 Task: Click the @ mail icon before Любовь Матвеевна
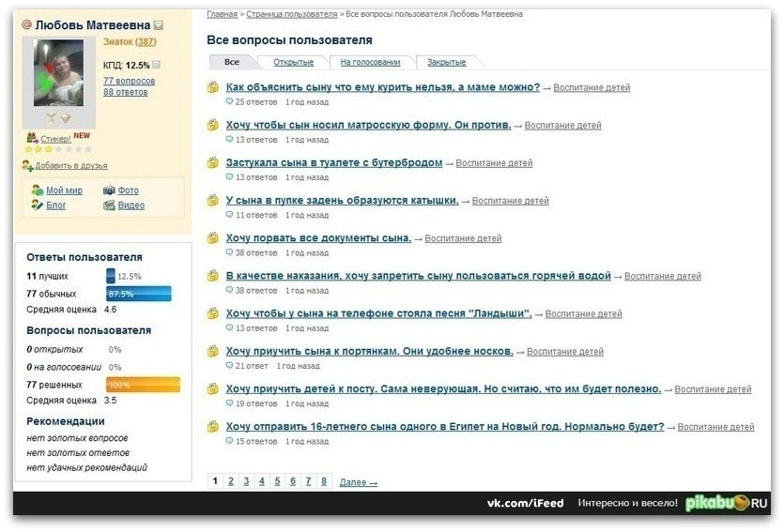click(x=27, y=24)
